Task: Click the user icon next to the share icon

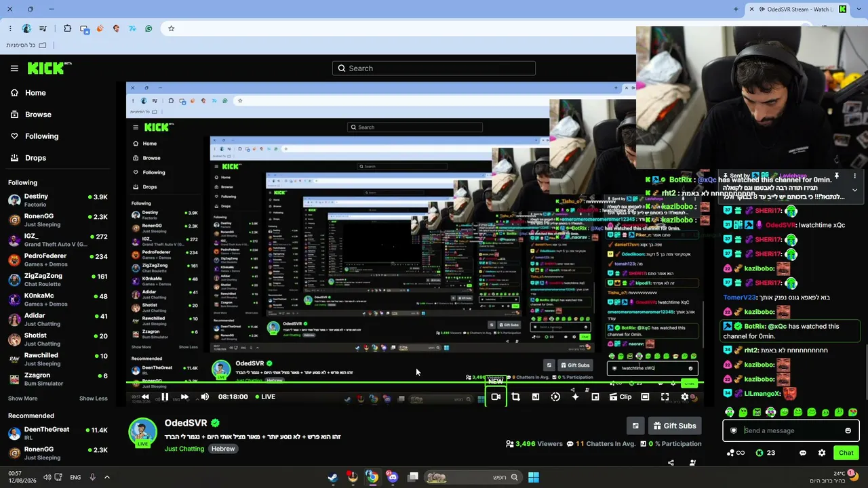Action: tap(692, 463)
